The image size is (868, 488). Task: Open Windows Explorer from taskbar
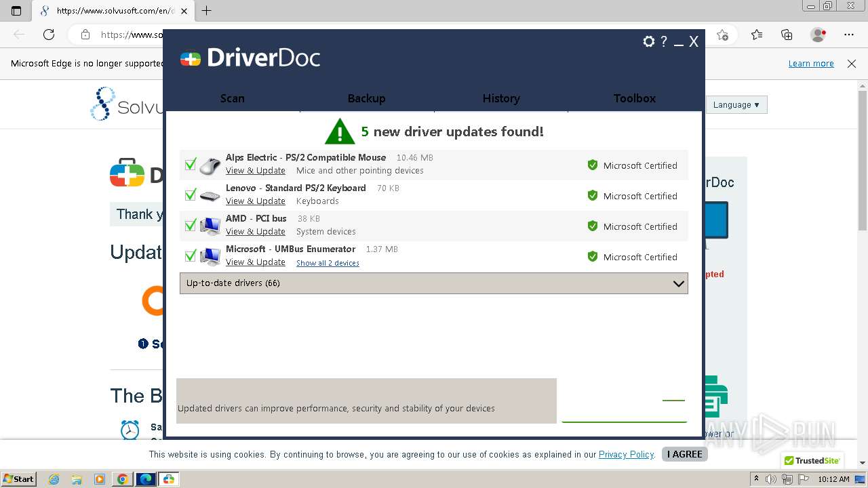coord(77,479)
